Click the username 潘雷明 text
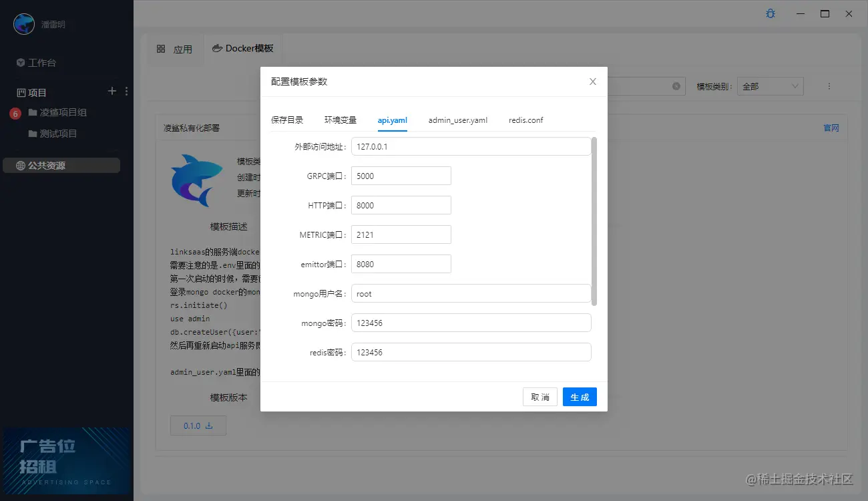This screenshot has height=501, width=868. 53,25
